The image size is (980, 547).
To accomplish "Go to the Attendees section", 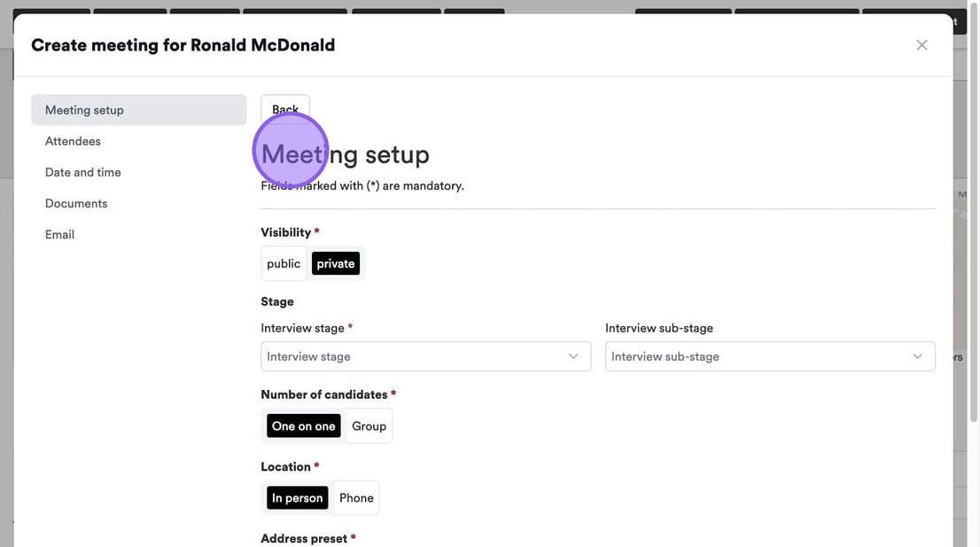I will [73, 141].
